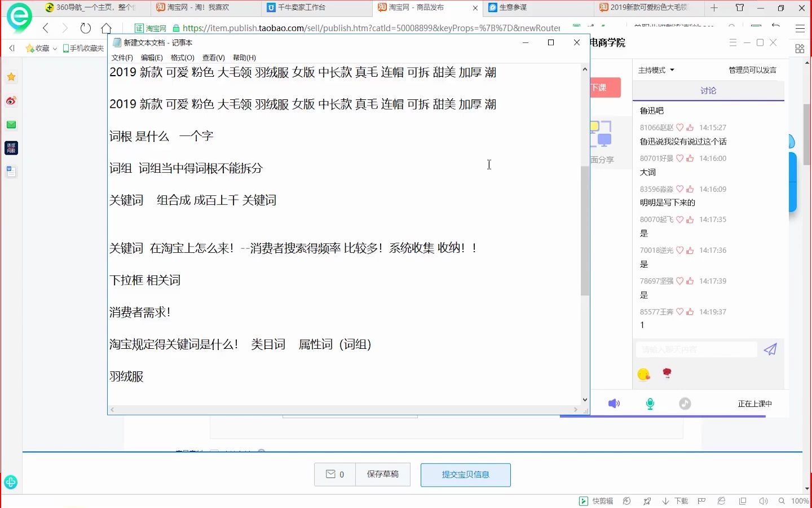Open the 文件(F) menu in Notepad

point(122,58)
